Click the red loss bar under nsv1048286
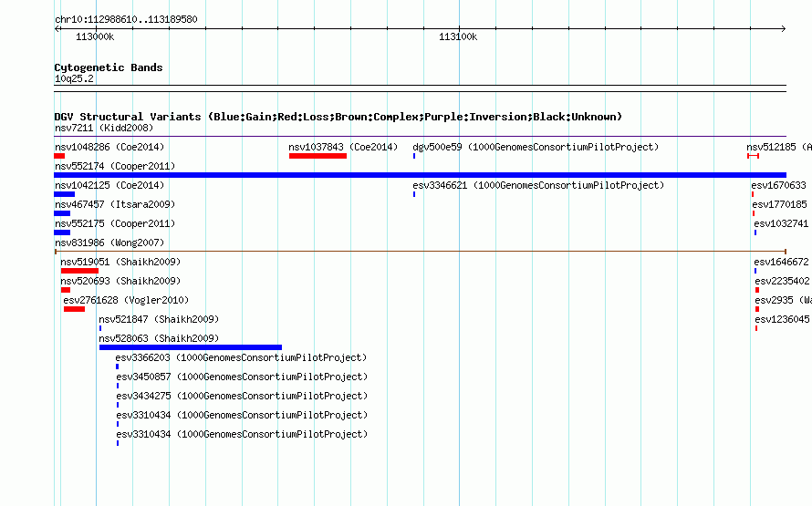This screenshot has height=506, width=812. pyautogui.click(x=59, y=156)
